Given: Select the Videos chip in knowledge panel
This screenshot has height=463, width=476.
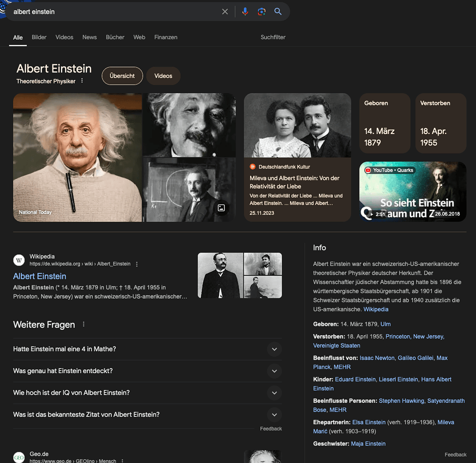Looking at the screenshot, I should 163,76.
